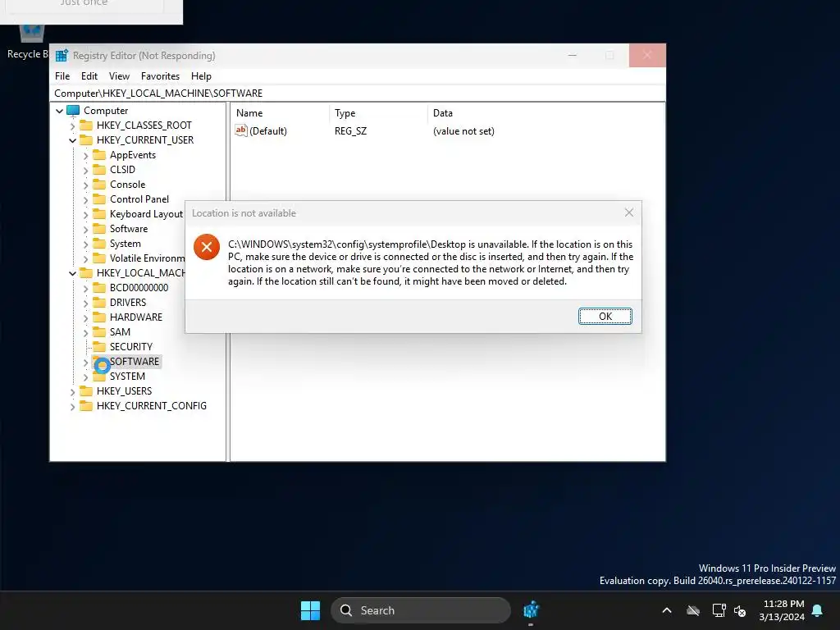The width and height of the screenshot is (840, 630).
Task: Select the Keyboard Layout folder icon
Action: pos(99,214)
